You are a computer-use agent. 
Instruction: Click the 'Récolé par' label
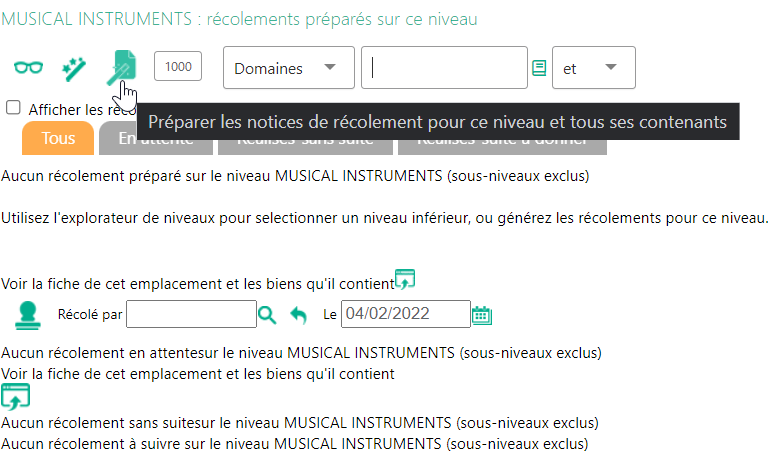point(90,315)
